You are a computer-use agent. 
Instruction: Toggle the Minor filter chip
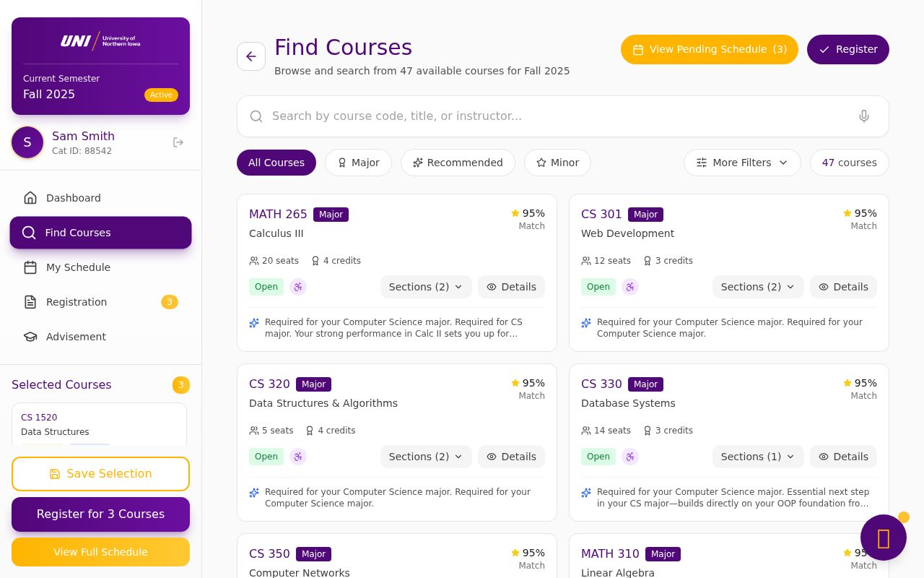tap(557, 163)
